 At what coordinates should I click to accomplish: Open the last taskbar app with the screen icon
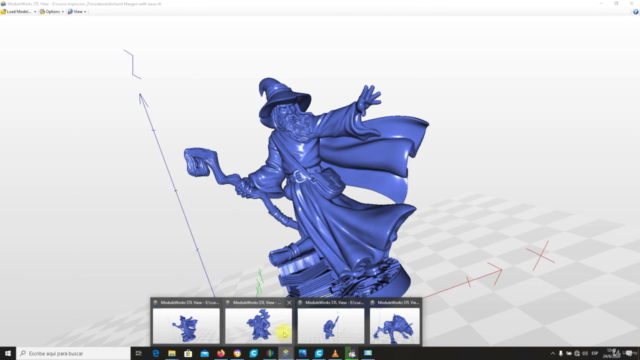click(x=368, y=353)
